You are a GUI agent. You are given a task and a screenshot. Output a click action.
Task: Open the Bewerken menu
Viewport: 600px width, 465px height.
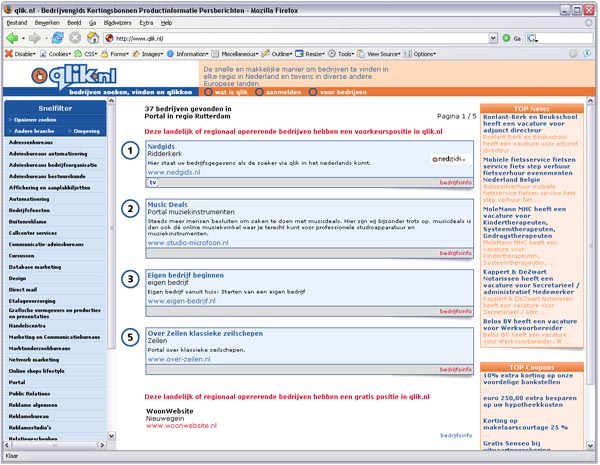(x=49, y=21)
